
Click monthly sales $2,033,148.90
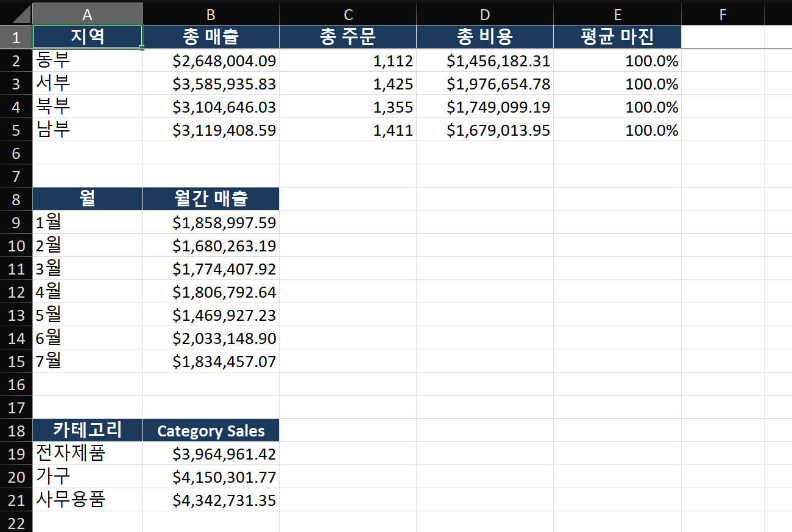click(x=211, y=338)
